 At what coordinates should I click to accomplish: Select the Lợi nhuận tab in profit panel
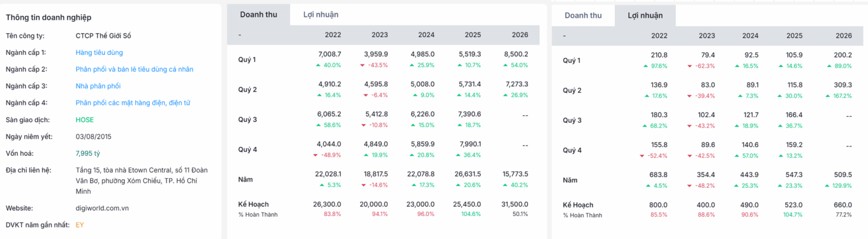[645, 15]
